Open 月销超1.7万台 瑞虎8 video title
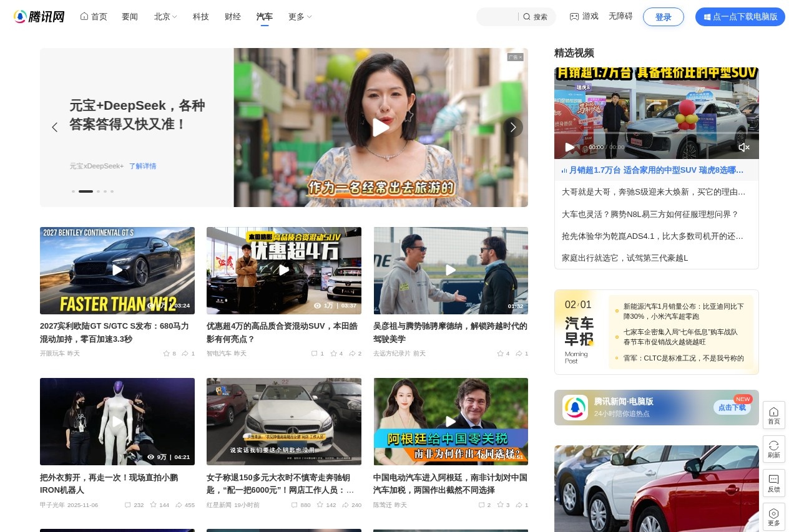This screenshot has height=532, width=799. pos(652,170)
